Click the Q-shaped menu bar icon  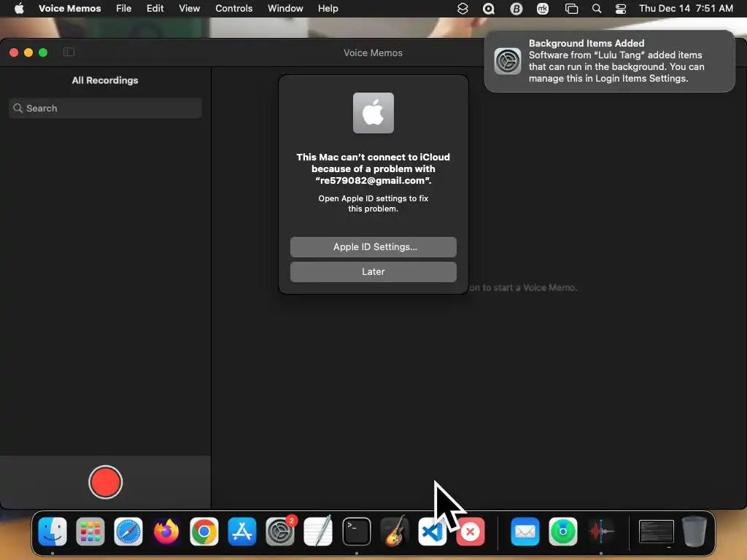[489, 9]
